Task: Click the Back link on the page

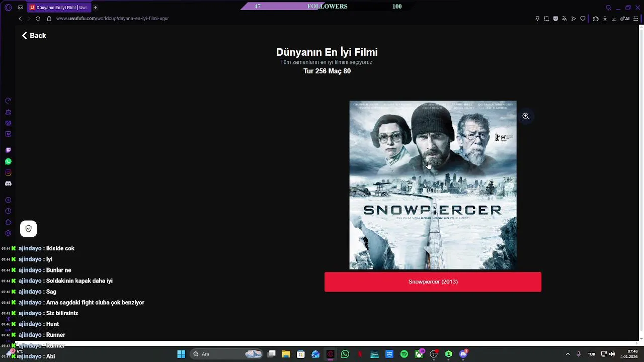Action: point(34,36)
